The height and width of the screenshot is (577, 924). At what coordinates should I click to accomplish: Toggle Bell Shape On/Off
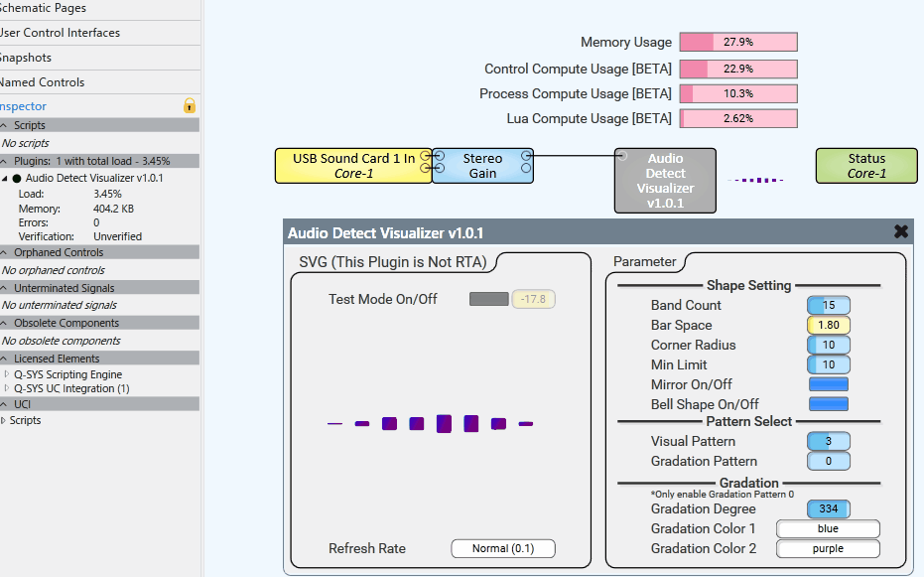[829, 404]
